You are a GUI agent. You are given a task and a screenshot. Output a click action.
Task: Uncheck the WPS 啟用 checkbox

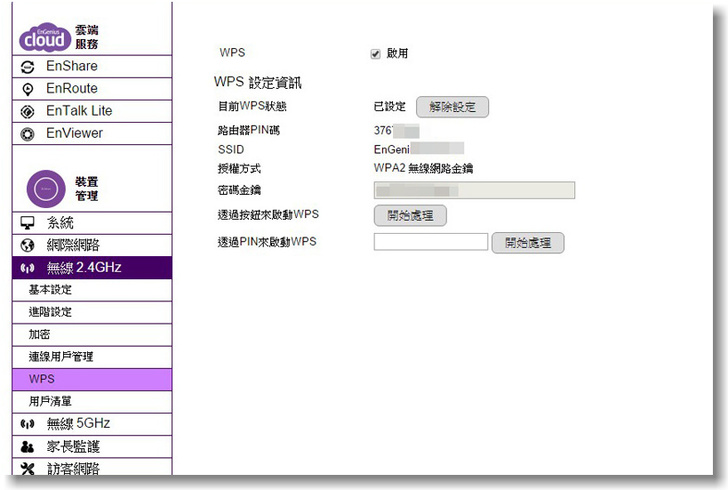pyautogui.click(x=376, y=54)
